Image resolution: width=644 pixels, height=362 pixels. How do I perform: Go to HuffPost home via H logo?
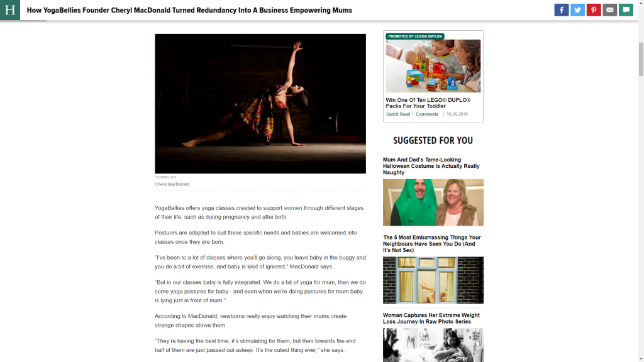[x=10, y=10]
